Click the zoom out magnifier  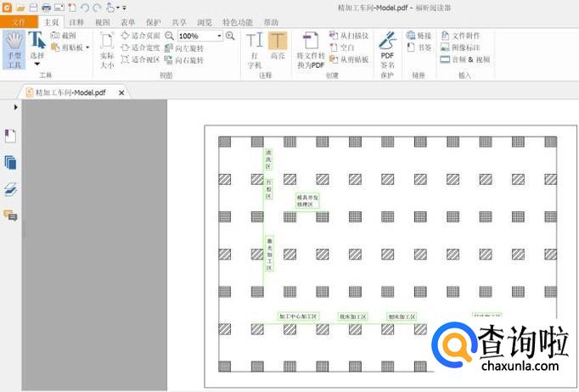[169, 36]
